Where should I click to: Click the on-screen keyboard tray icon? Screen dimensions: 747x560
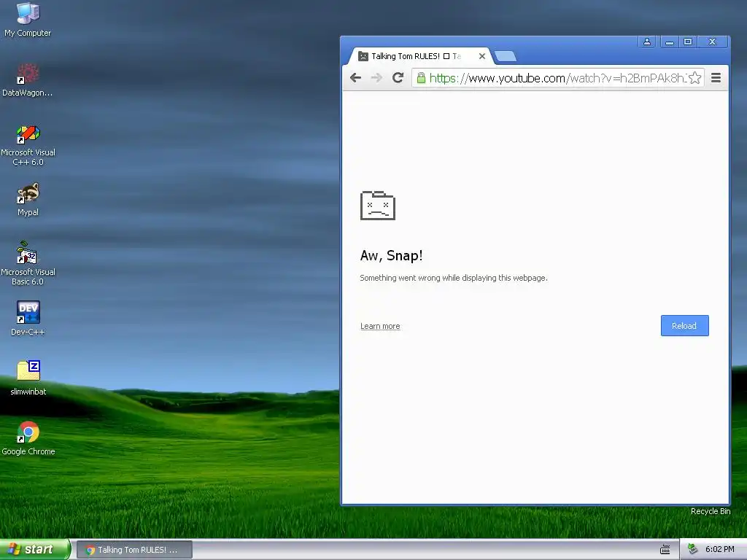(665, 550)
